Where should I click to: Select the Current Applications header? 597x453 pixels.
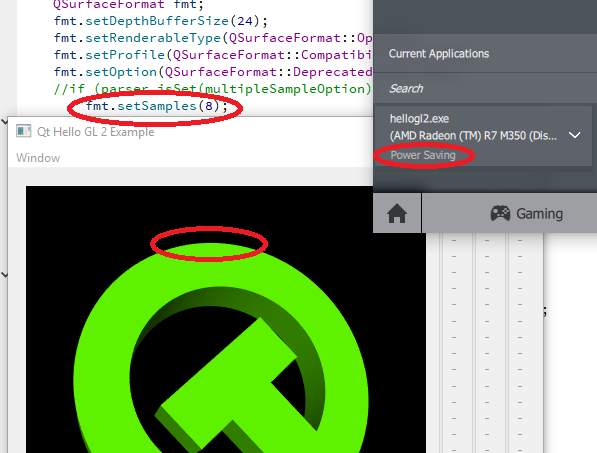pyautogui.click(x=439, y=54)
